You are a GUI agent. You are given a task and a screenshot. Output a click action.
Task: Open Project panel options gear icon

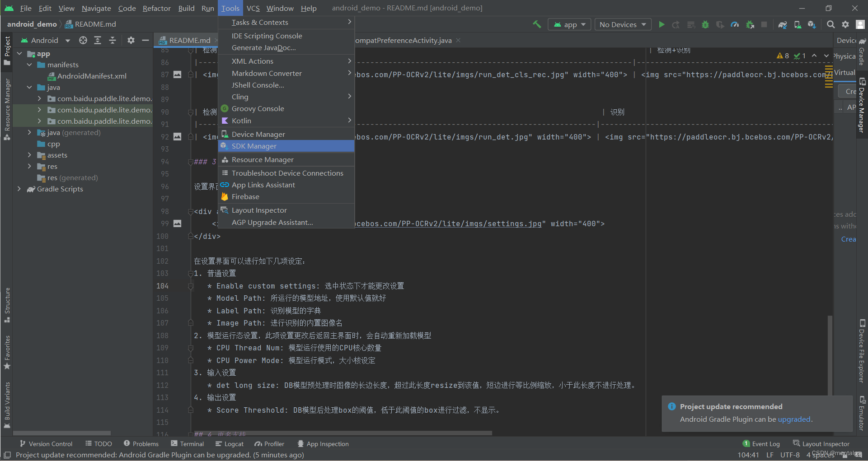[131, 40]
